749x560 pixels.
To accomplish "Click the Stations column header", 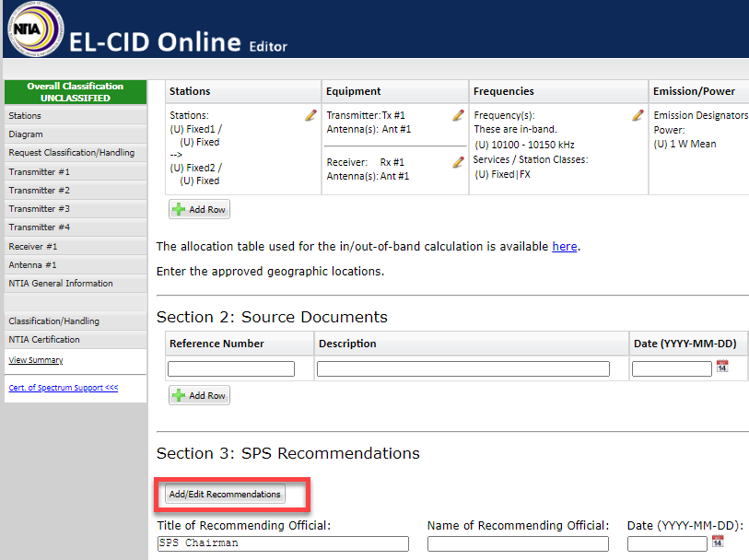I will (x=243, y=91).
